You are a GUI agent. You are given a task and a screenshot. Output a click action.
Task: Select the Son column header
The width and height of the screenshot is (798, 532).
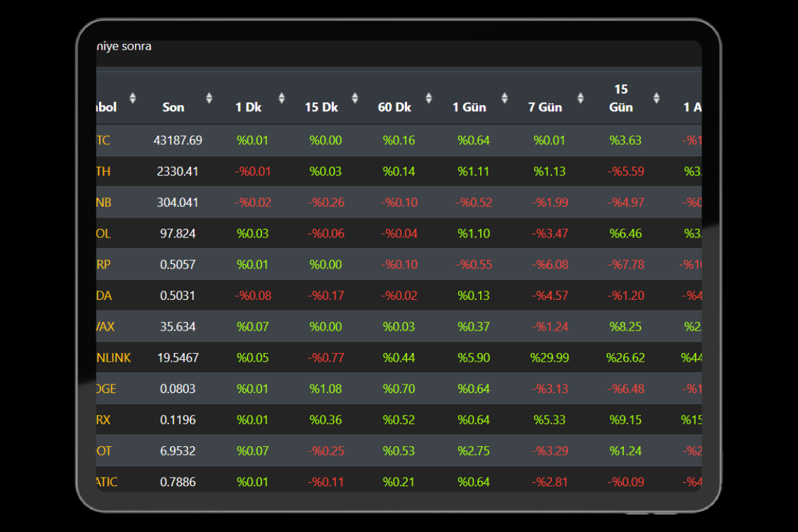point(174,107)
